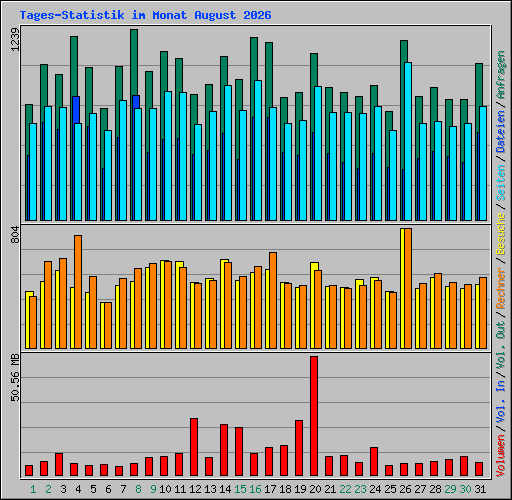
Task: Click the orange Rechner bar for day 17
Action: coord(273,301)
